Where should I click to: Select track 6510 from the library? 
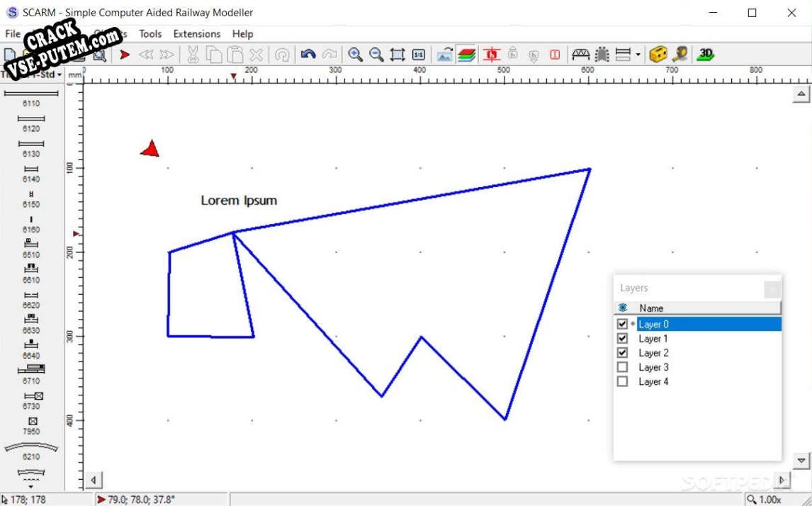31,249
